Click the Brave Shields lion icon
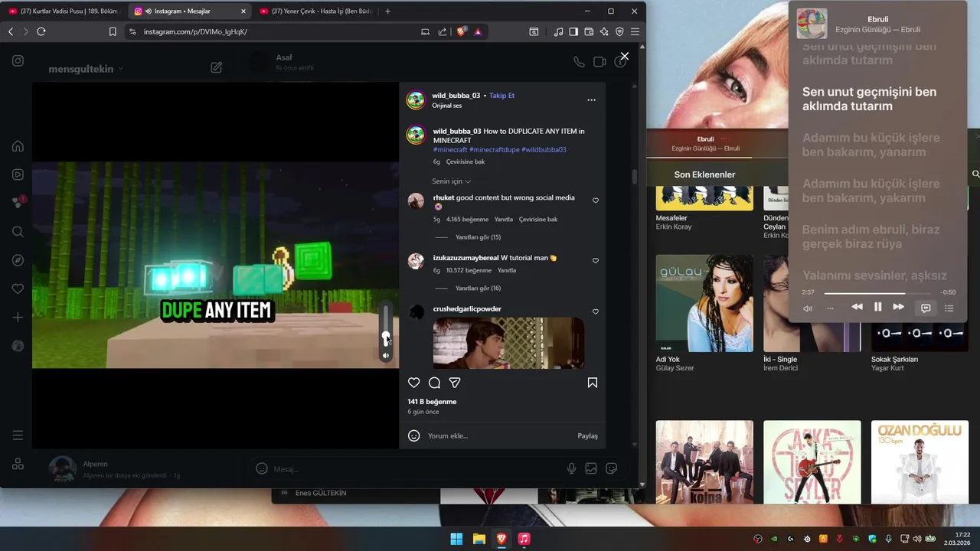 tap(462, 31)
